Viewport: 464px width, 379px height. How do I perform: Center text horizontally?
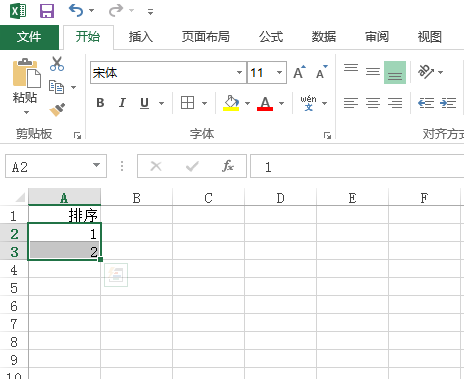coord(373,103)
